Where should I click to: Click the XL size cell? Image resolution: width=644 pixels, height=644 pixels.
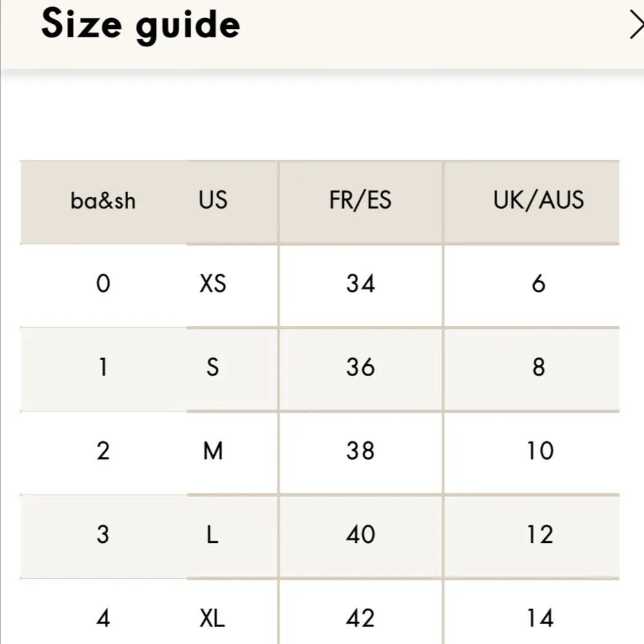(213, 619)
